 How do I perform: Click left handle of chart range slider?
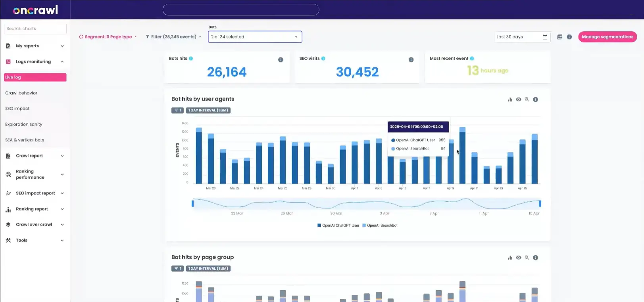[193, 203]
